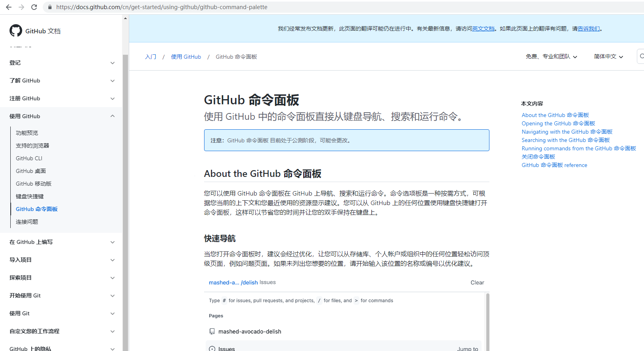644x351 pixels.
Task: Jump to Opening the GitHub 命令面板 section
Action: [x=558, y=123]
